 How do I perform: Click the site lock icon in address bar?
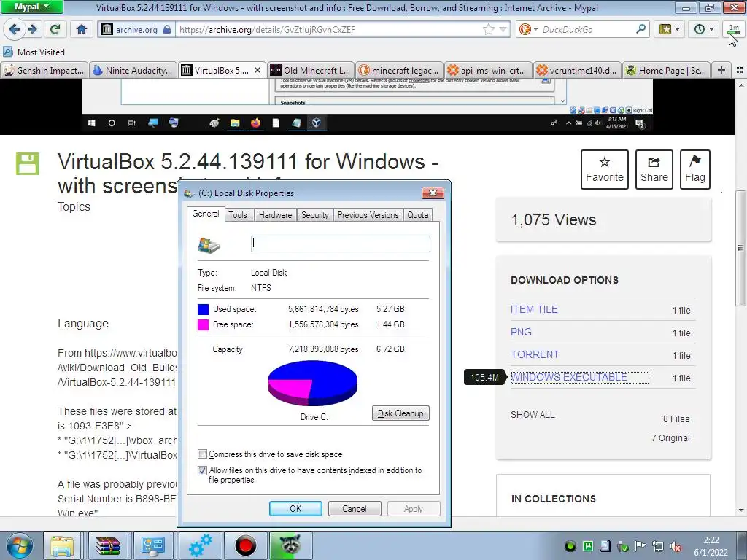click(x=167, y=29)
